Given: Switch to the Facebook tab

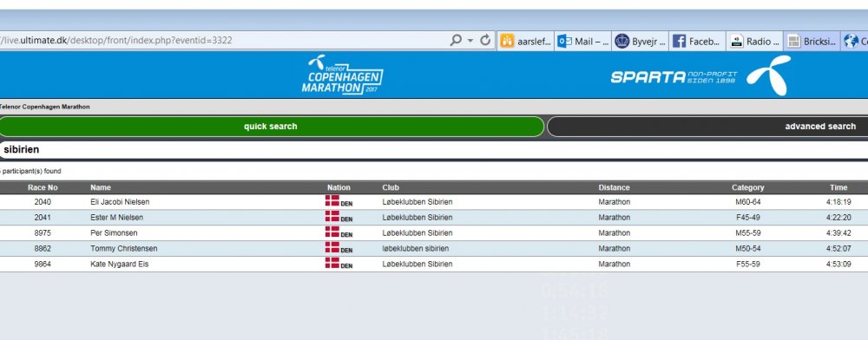Looking at the screenshot, I should click(698, 41).
